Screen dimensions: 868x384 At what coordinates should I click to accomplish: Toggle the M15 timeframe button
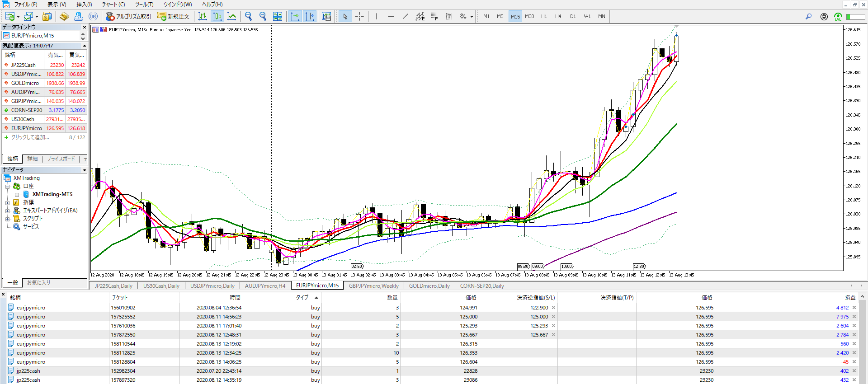pyautogui.click(x=515, y=16)
